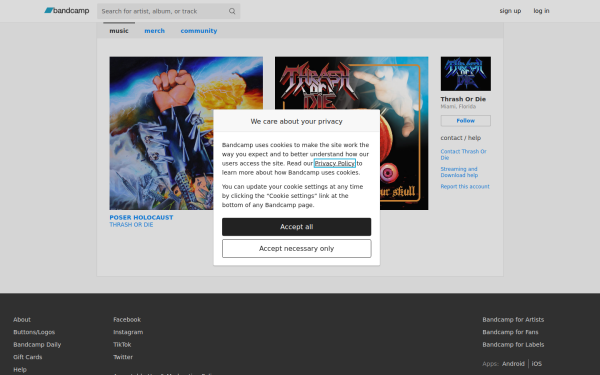Open the iOS app link

536,364
